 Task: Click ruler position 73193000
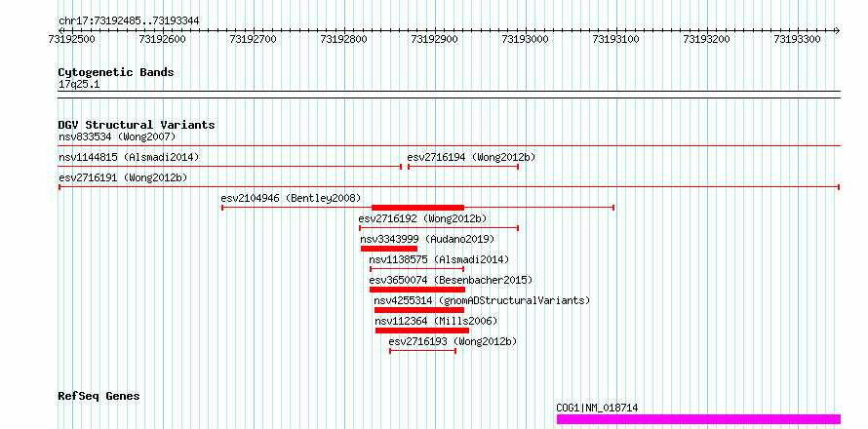526,39
